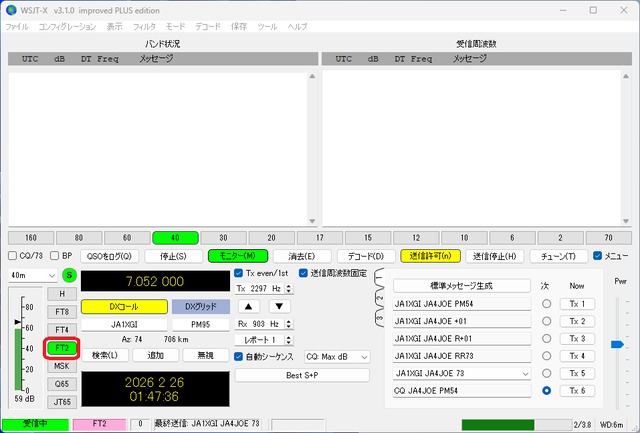Adjust the Tx 2297 Hz spinner
The width and height of the screenshot is (640, 433).
264,289
